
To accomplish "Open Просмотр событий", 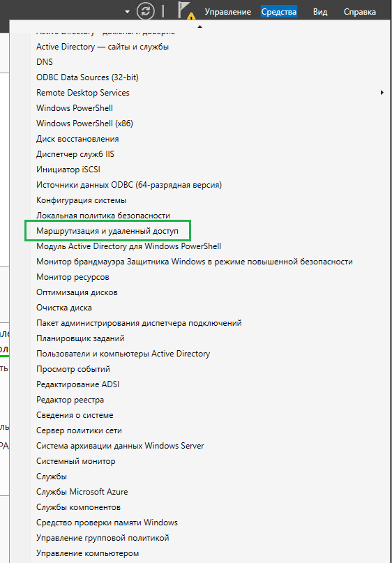I will [x=73, y=369].
